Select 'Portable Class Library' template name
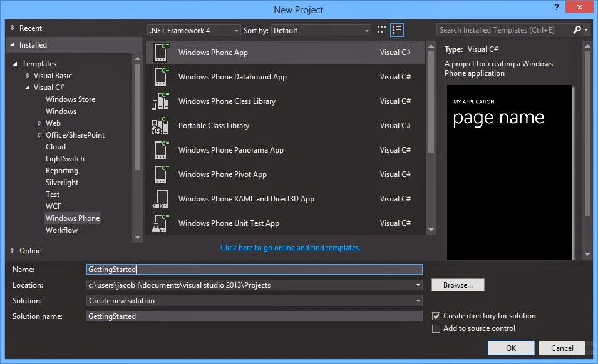The width and height of the screenshot is (598, 364). pos(214,126)
